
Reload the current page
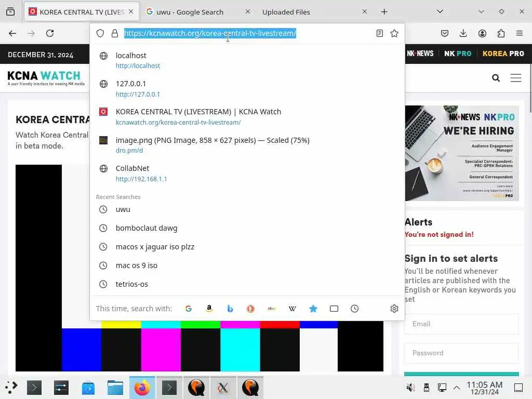pos(50,33)
